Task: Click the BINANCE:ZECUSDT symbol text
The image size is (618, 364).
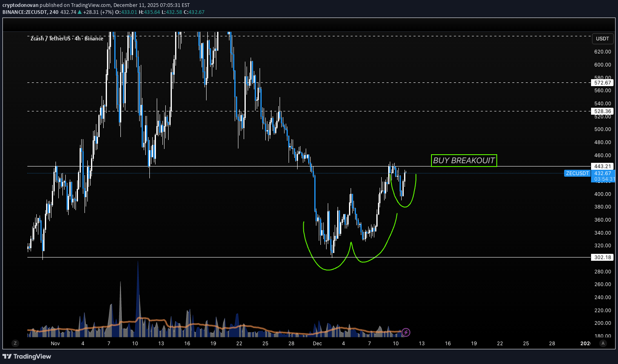Action: point(24,12)
